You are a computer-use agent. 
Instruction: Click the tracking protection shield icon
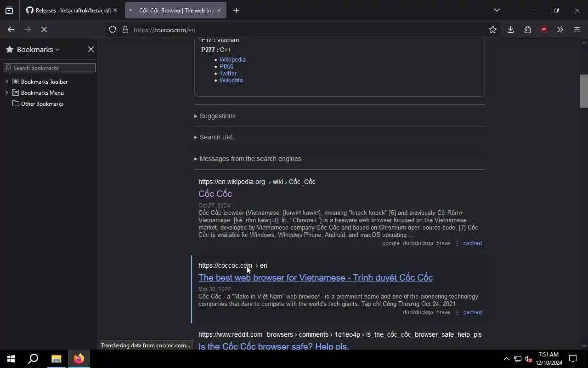pyautogui.click(x=113, y=30)
